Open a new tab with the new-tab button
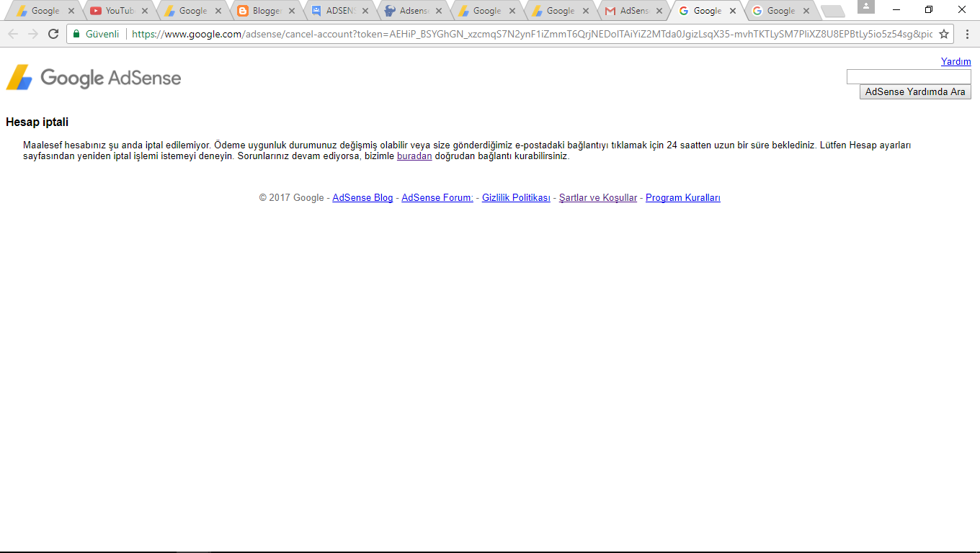Viewport: 980px width, 553px height. click(x=832, y=11)
